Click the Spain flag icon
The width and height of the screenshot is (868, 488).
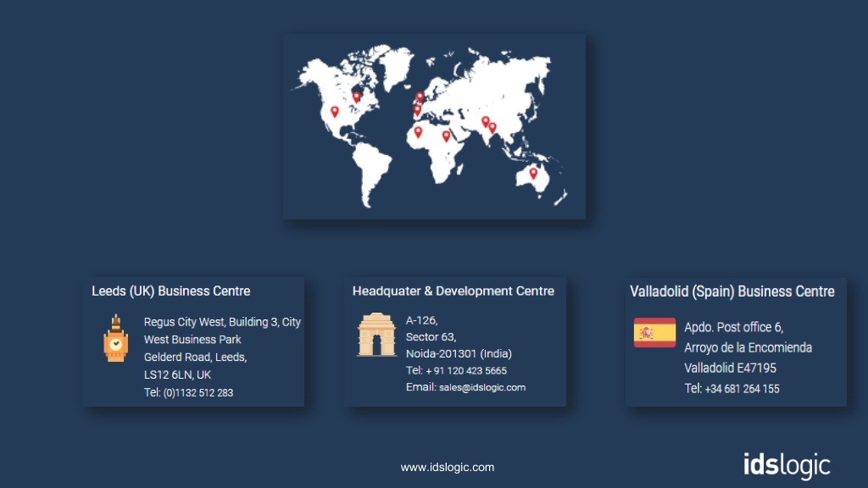pyautogui.click(x=655, y=332)
